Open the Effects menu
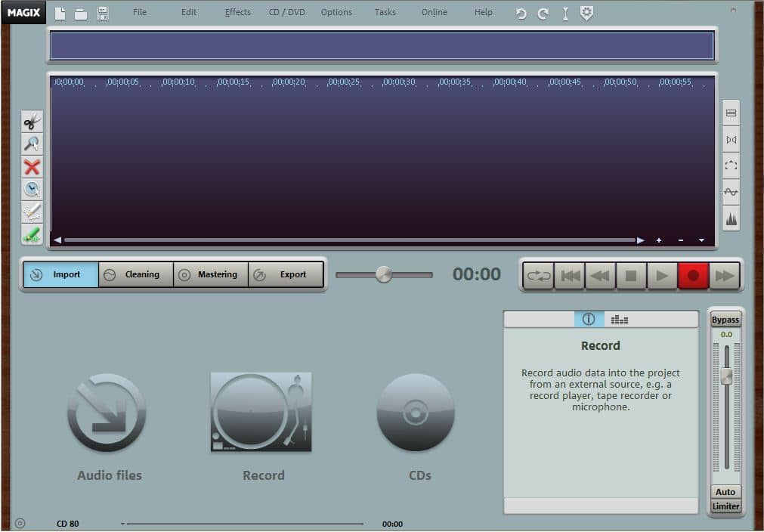 [237, 12]
